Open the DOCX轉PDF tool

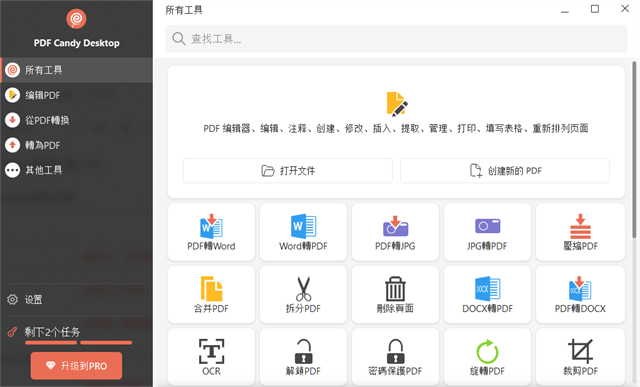click(x=487, y=294)
